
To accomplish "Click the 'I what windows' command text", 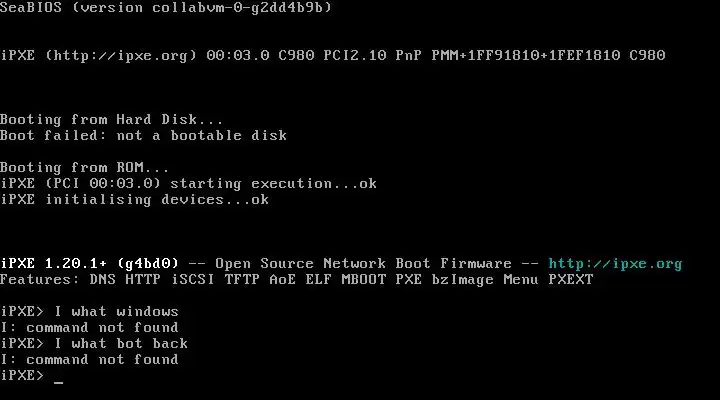I will [116, 311].
